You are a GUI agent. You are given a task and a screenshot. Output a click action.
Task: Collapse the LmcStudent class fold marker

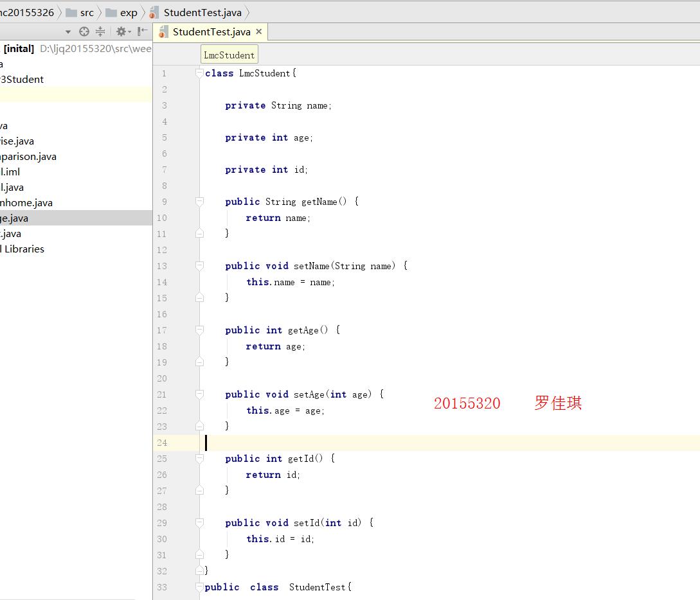coord(199,73)
